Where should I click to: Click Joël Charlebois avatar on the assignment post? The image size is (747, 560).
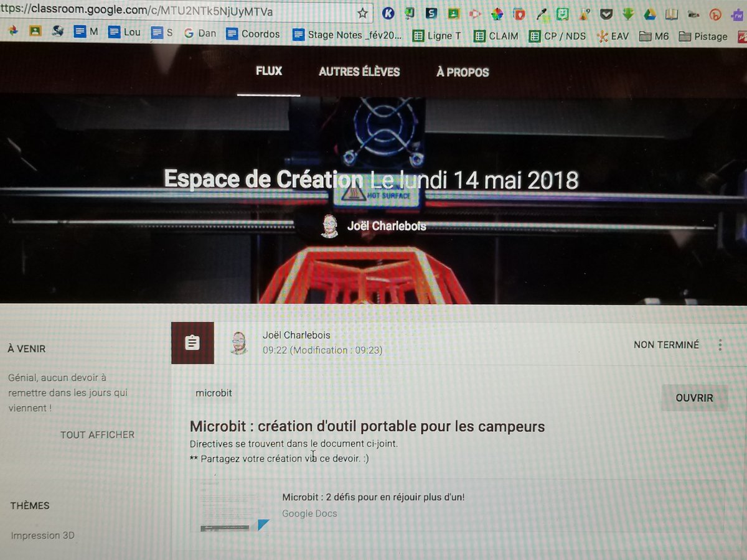tap(238, 343)
